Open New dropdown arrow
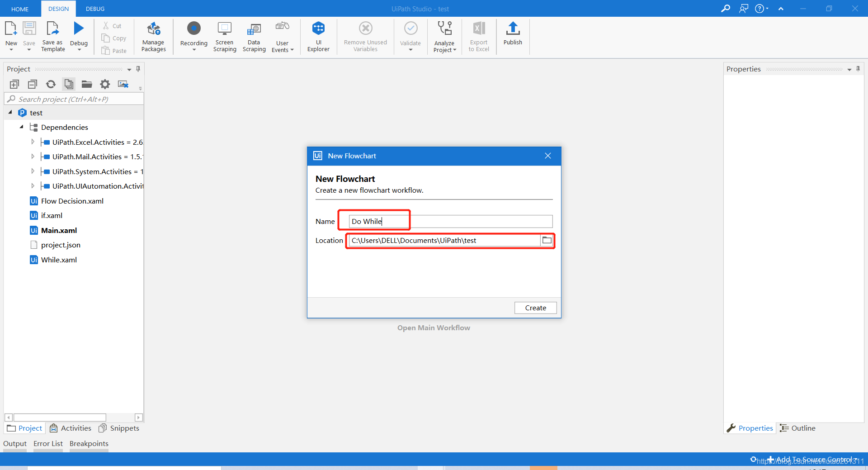The height and width of the screenshot is (470, 868). (x=11, y=49)
